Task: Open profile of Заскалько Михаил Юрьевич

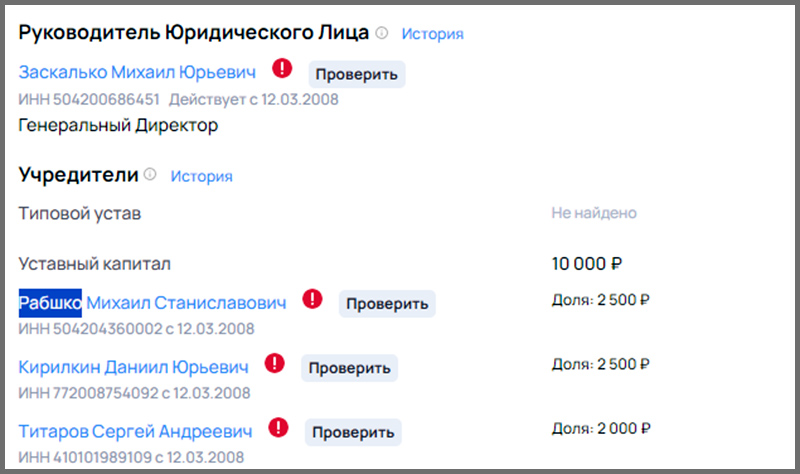Action: point(137,72)
